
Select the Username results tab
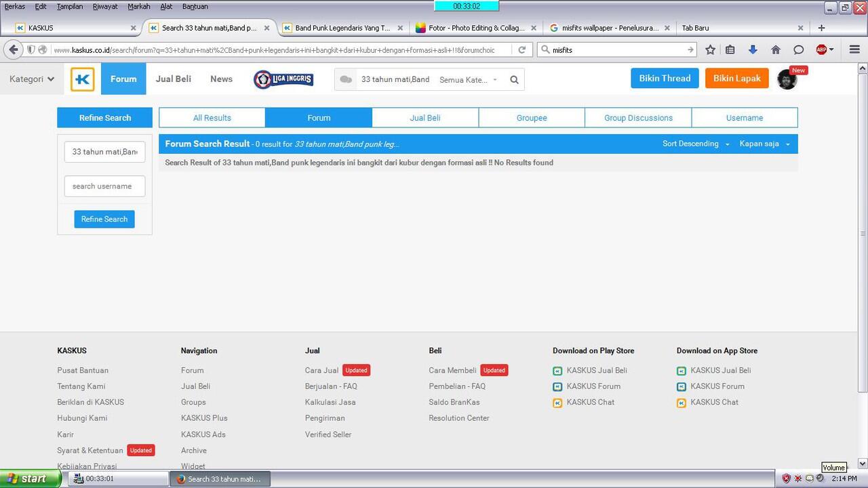pos(745,118)
